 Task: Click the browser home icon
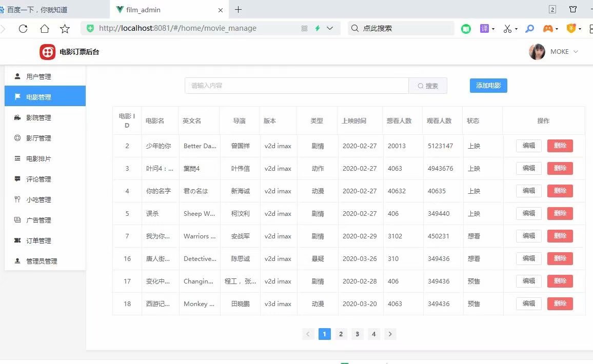pyautogui.click(x=45, y=28)
